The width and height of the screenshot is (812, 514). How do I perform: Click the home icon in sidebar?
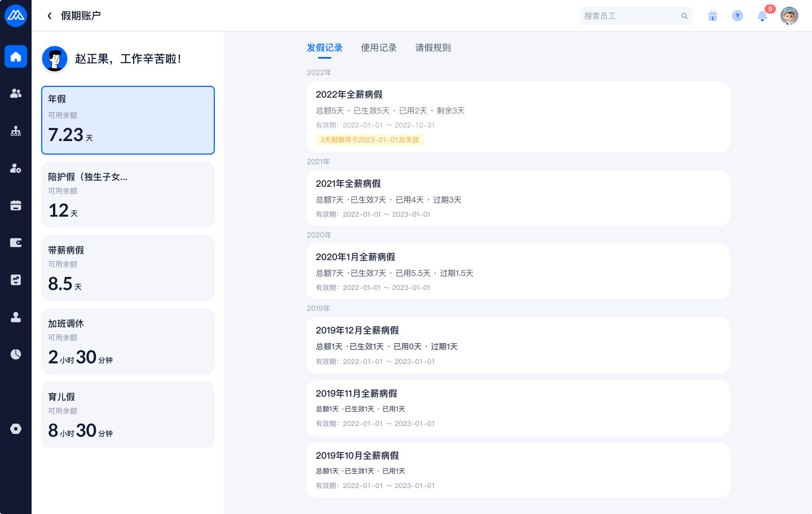pos(16,56)
